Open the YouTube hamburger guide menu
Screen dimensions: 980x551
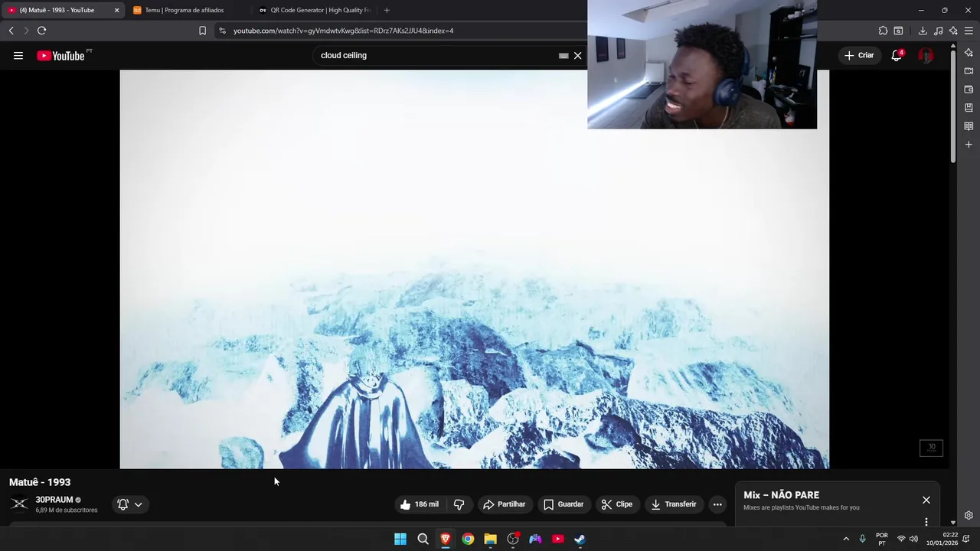coord(18,55)
